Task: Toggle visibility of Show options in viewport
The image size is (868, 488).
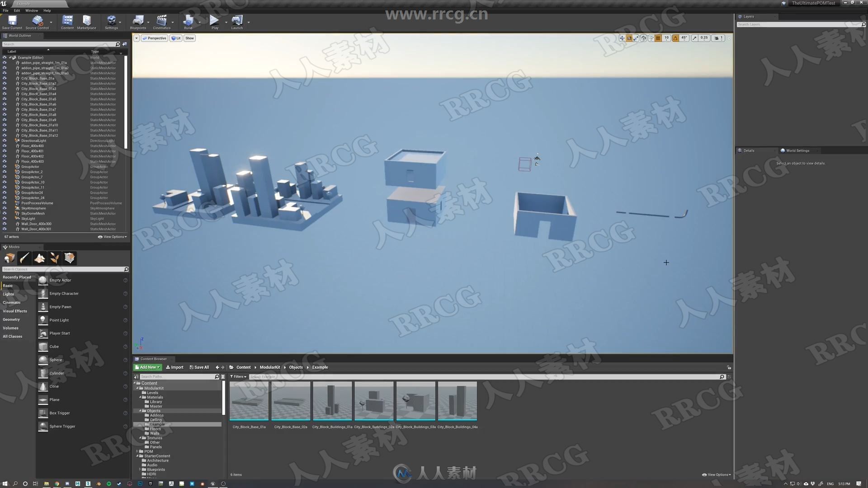Action: (189, 38)
